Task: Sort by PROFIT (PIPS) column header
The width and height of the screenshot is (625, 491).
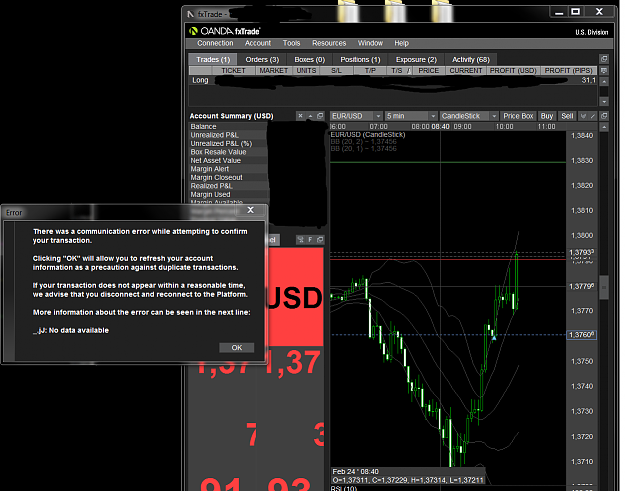Action: click(x=568, y=71)
